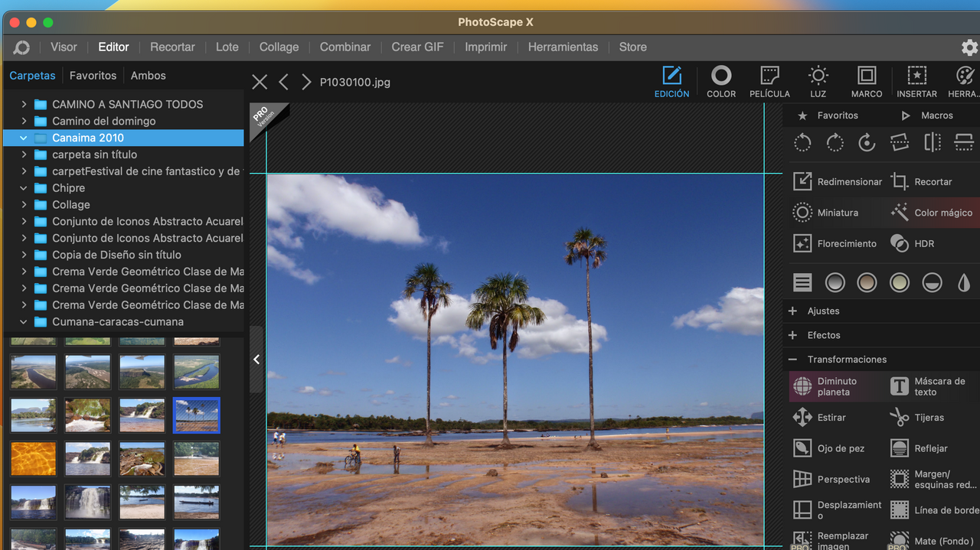Hide the left folder panel with the arrow
This screenshot has width=980, height=550.
pos(256,359)
